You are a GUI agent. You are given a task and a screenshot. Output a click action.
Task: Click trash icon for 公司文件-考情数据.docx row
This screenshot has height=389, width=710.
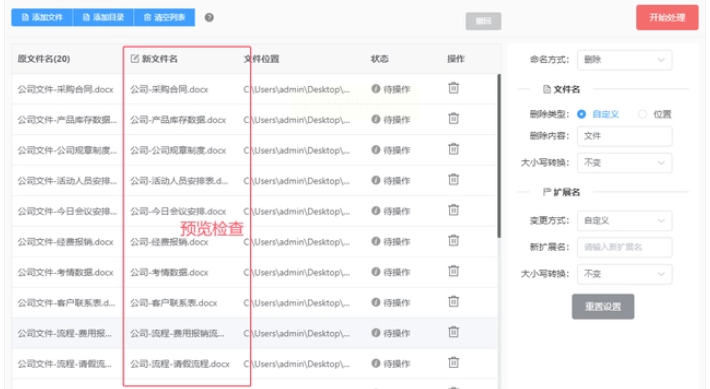click(x=453, y=271)
